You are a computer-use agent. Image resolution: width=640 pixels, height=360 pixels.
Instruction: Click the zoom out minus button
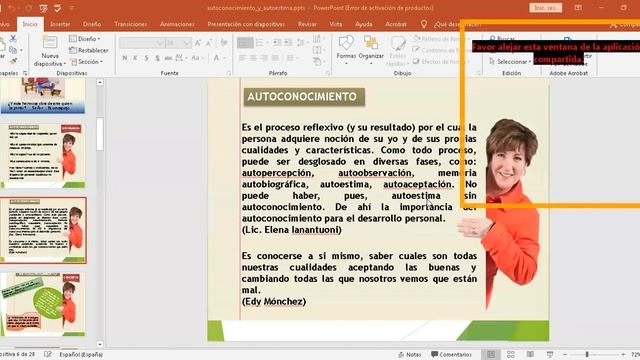pos(565,354)
